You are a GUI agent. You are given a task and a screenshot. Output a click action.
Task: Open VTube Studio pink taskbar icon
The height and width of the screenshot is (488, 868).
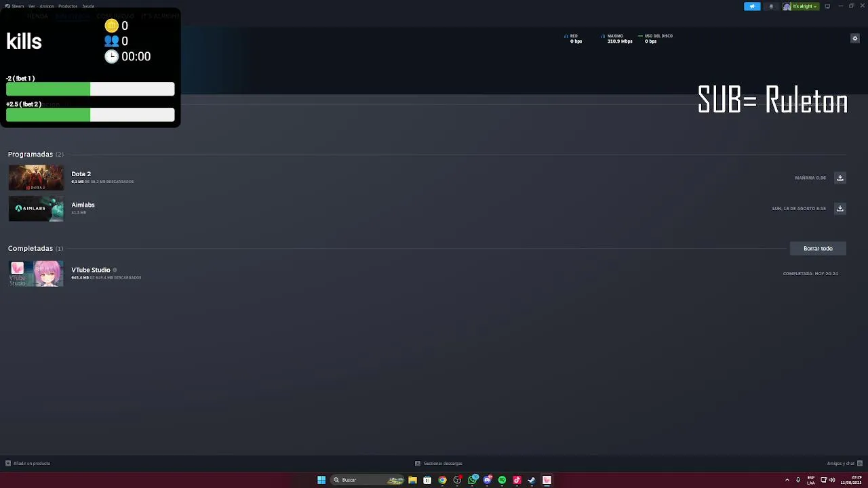point(547,480)
